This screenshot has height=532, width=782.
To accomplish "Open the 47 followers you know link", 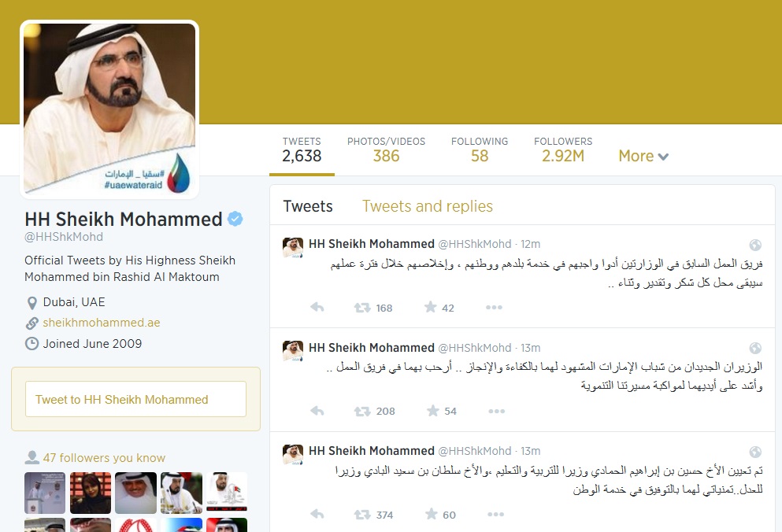I will pos(104,458).
